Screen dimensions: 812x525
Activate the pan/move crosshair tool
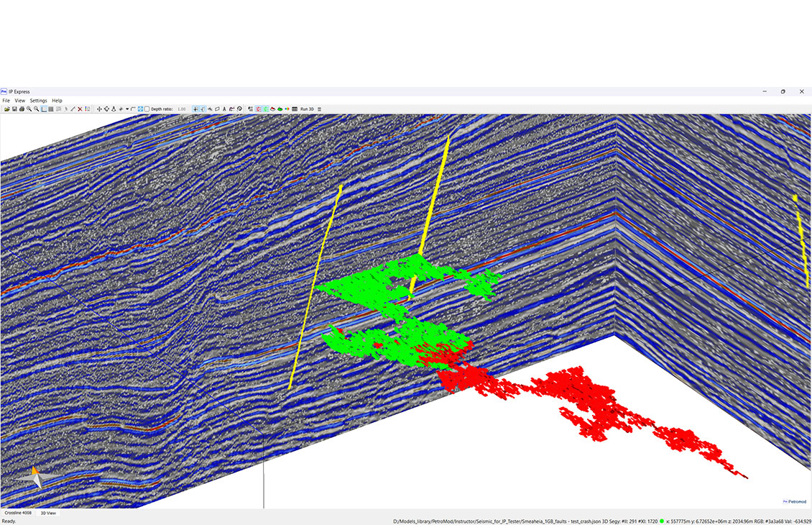point(98,109)
